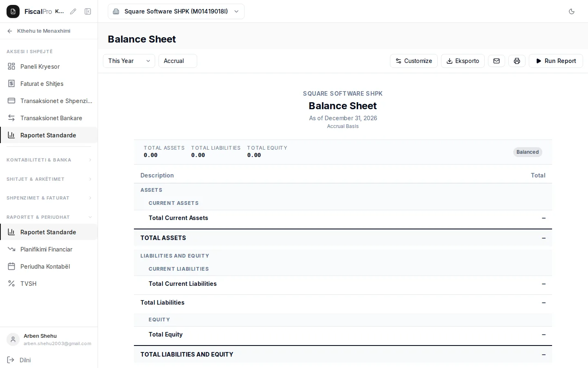Open Paneli Kryesor dashboard icon
Screen dimensions: 588x368
tap(11, 67)
